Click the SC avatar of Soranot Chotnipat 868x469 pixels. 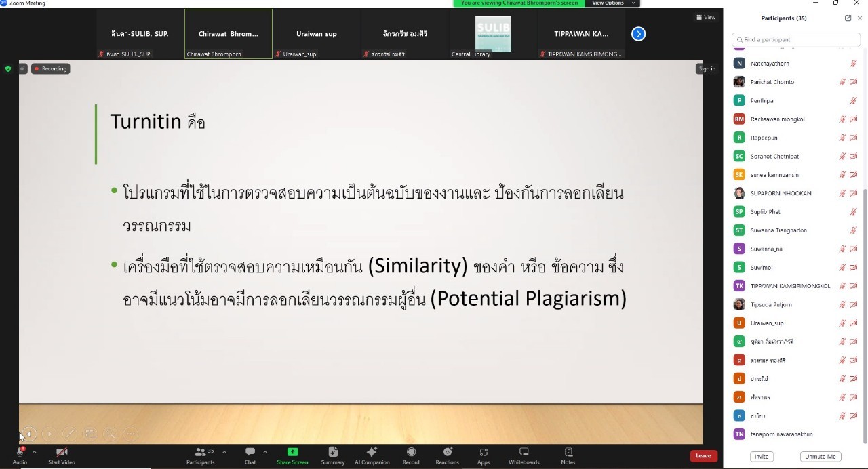point(739,156)
